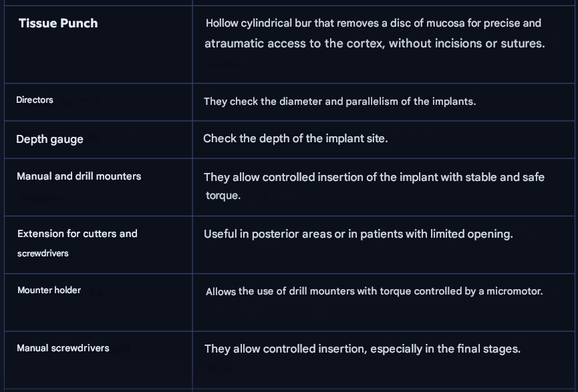Click the Tissue Punch row heading

(58, 23)
